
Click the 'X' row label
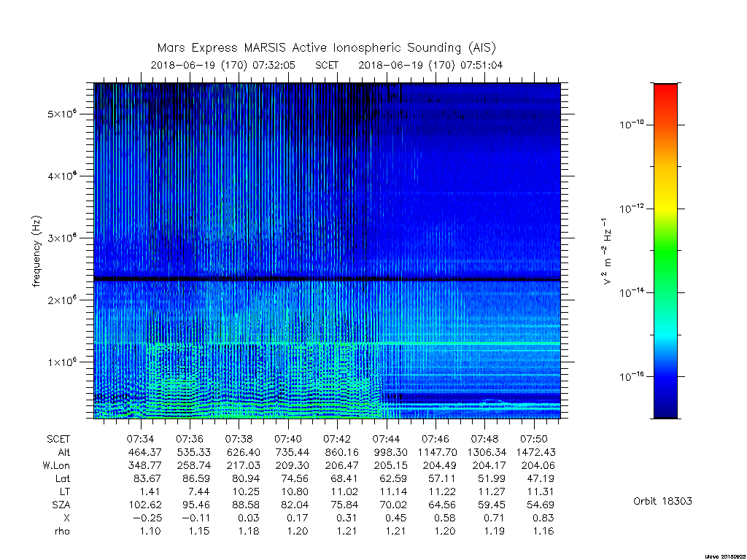tap(66, 518)
